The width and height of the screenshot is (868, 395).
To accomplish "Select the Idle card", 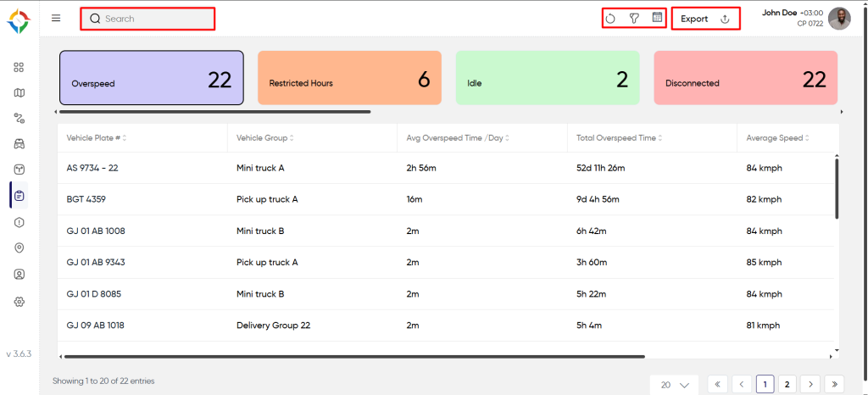I will pos(548,77).
